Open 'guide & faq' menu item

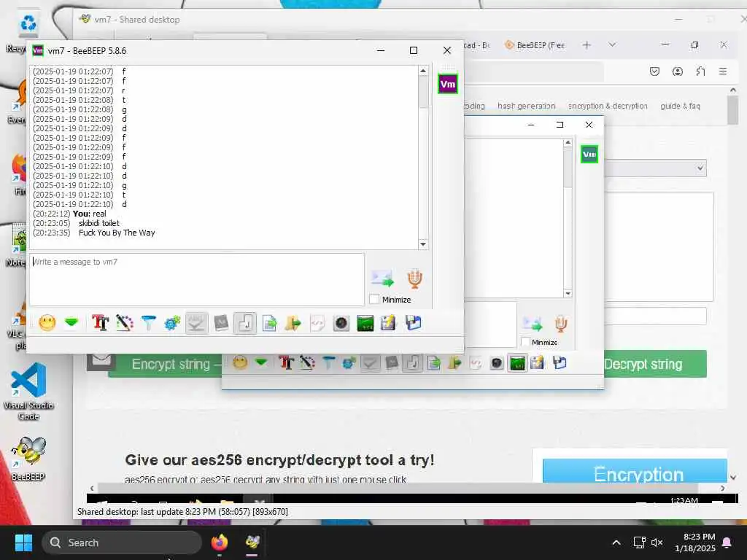pyautogui.click(x=681, y=106)
